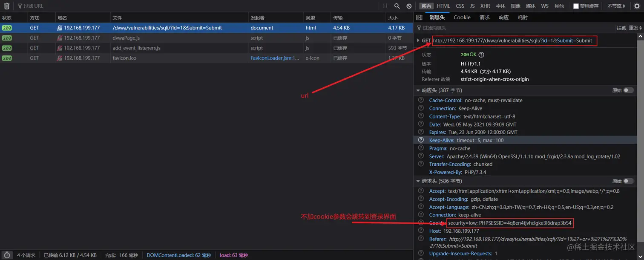Open help icon for Transfer-Encoding header
The image size is (644, 260).
(421, 164)
